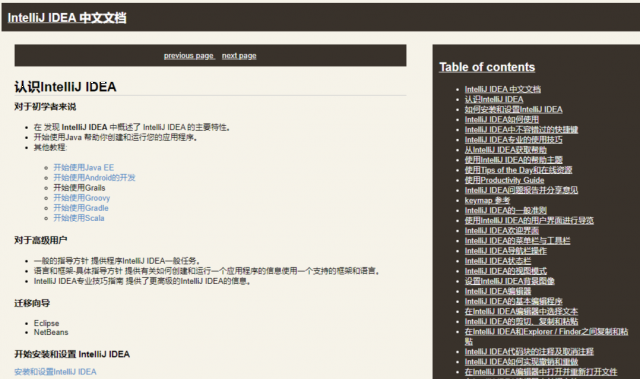640x379 pixels.
Task: Open sidebar link keymap 参考
Action: click(487, 200)
